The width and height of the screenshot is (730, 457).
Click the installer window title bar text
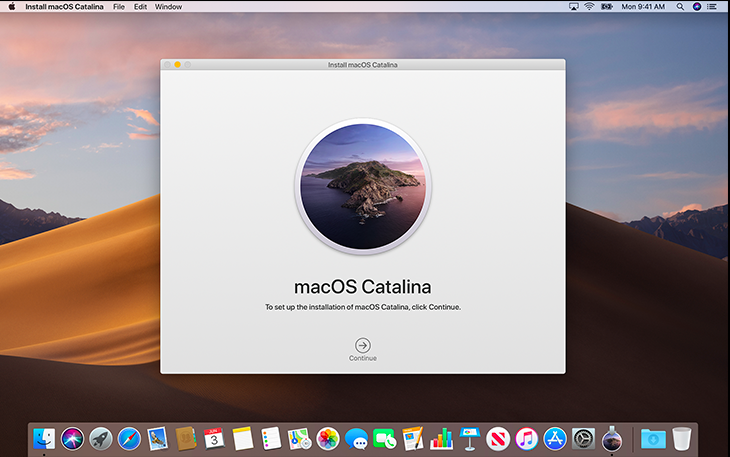[x=363, y=65]
